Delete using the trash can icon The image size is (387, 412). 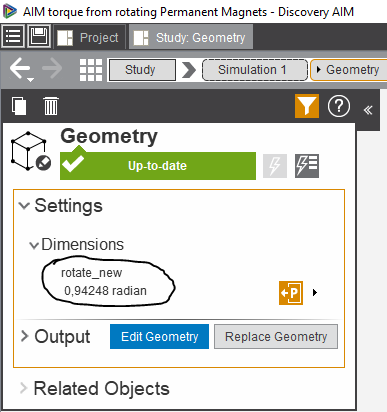51,106
